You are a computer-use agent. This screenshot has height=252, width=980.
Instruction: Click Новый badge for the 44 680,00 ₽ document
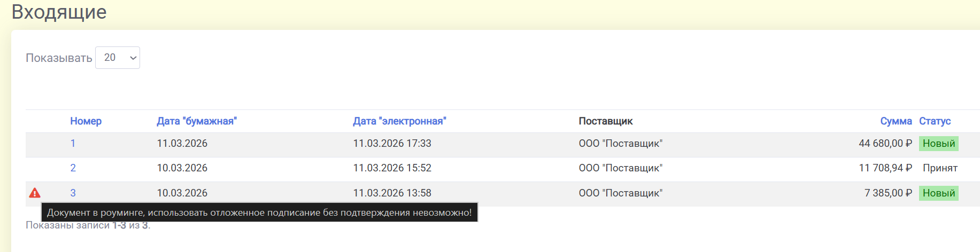click(x=938, y=144)
